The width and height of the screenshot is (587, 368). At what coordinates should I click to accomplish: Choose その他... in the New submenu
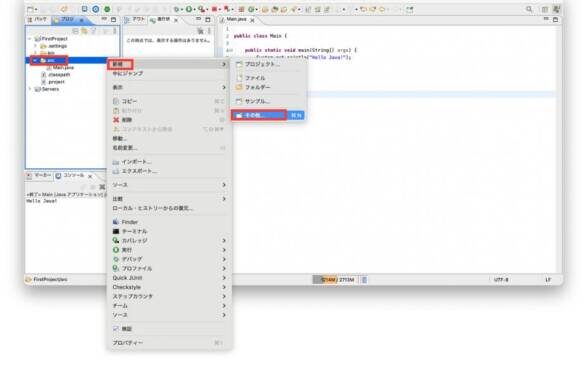[268, 115]
